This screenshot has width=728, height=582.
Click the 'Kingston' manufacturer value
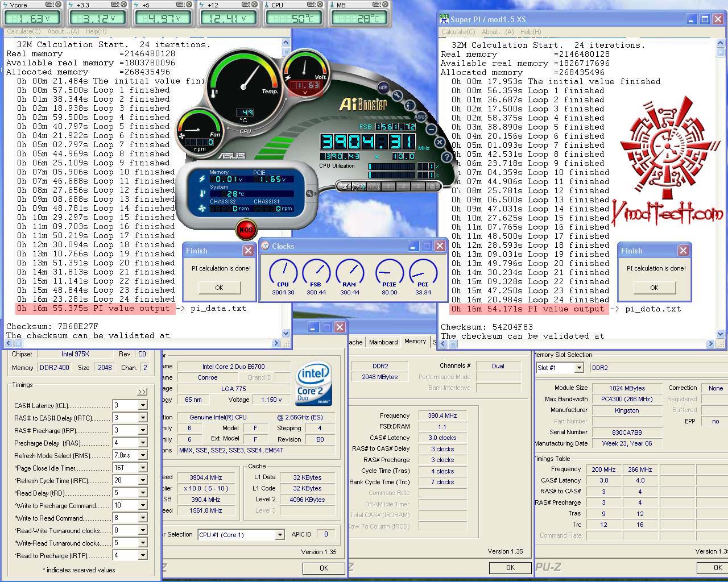[x=627, y=410]
